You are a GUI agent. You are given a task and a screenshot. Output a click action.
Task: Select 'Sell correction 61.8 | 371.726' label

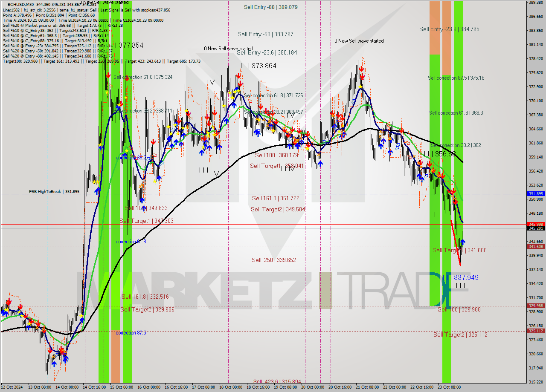tap(273, 95)
